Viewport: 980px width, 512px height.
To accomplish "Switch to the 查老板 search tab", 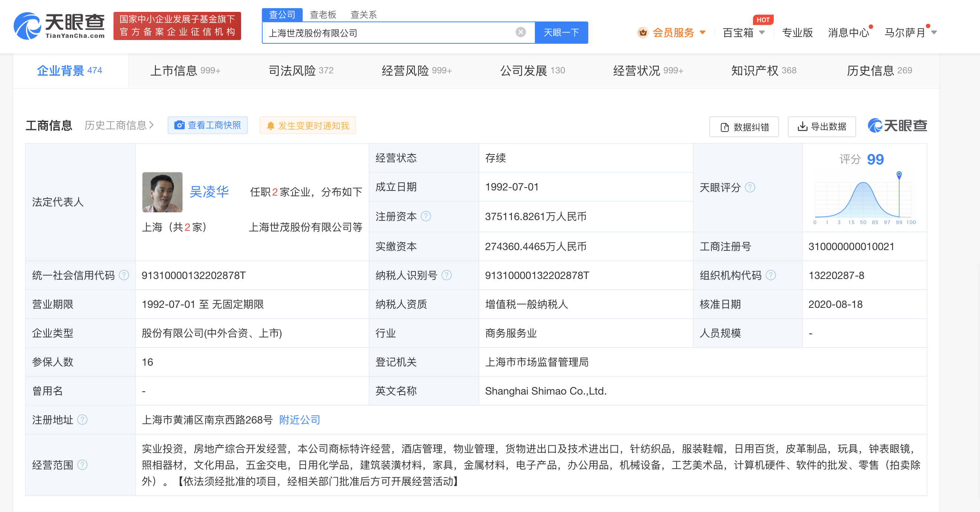I will click(x=323, y=14).
